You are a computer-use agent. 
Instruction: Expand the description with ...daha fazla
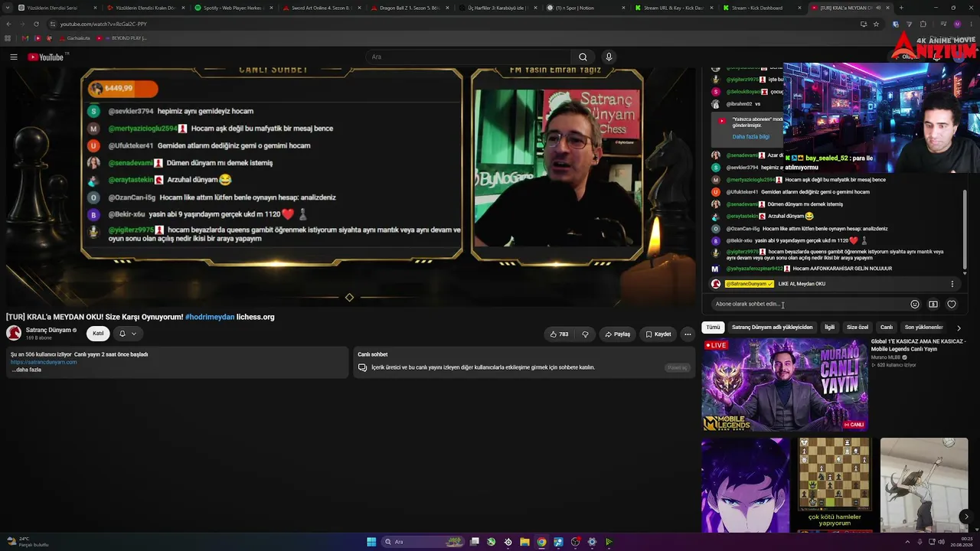(x=26, y=370)
